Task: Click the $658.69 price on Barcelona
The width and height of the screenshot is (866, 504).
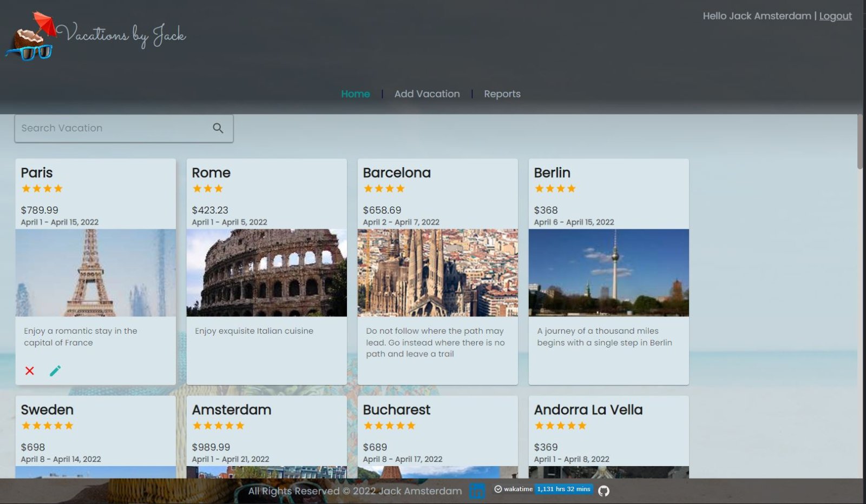Action: pos(382,210)
